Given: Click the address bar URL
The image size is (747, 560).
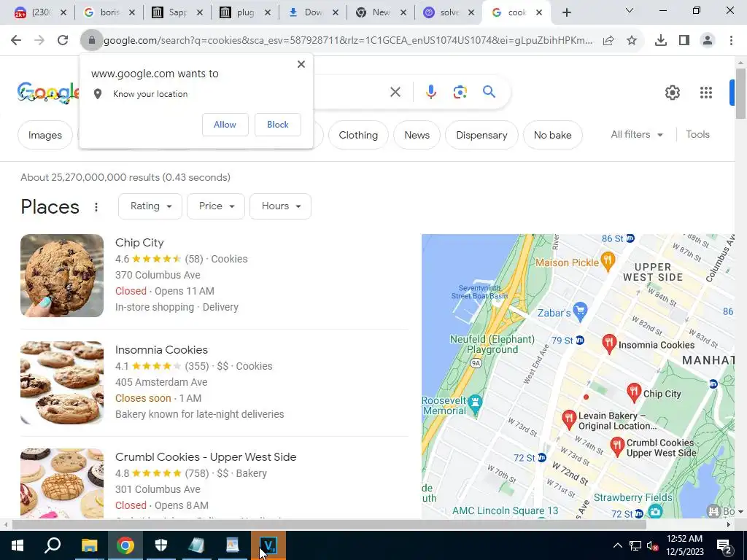Looking at the screenshot, I should [x=348, y=41].
